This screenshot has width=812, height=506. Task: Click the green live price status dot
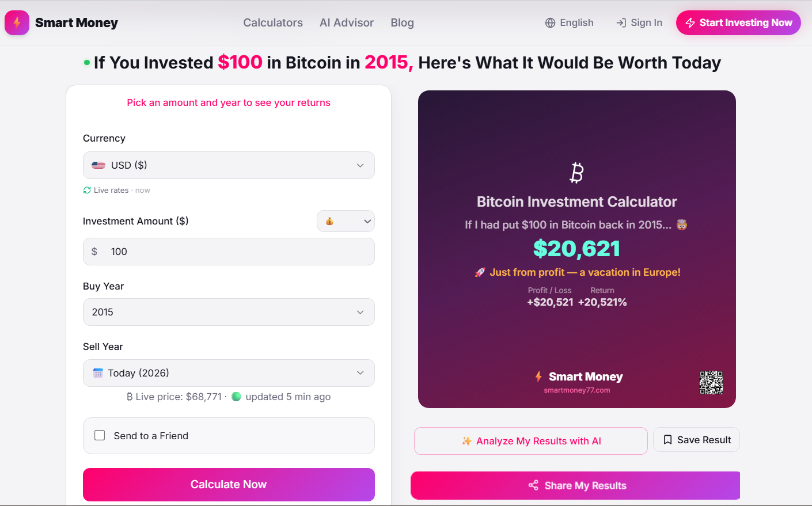pyautogui.click(x=236, y=397)
